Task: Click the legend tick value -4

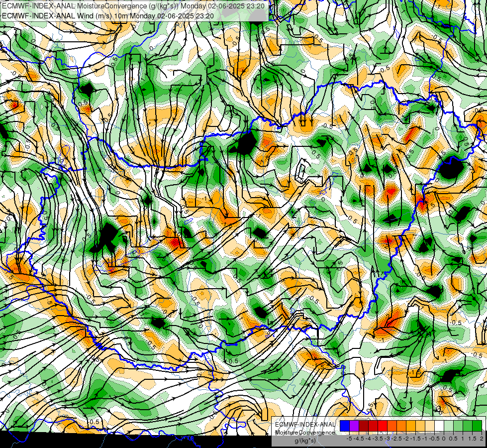Action: pyautogui.click(x=368, y=439)
